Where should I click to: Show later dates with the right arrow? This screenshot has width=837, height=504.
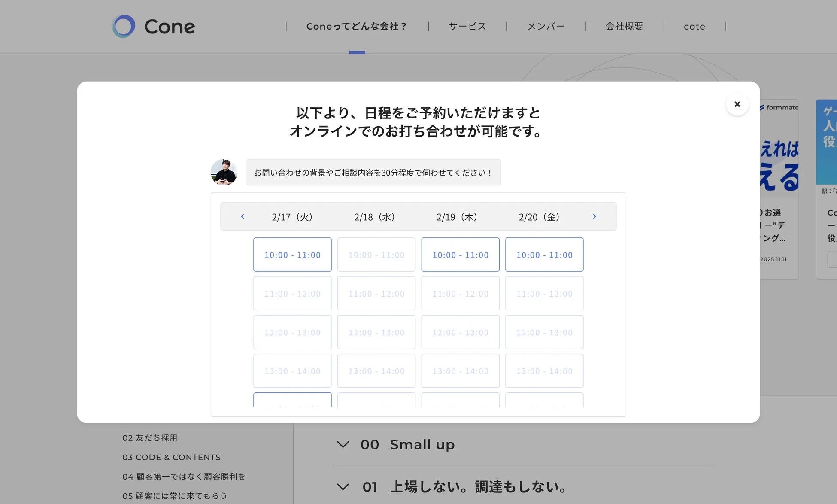click(x=594, y=216)
